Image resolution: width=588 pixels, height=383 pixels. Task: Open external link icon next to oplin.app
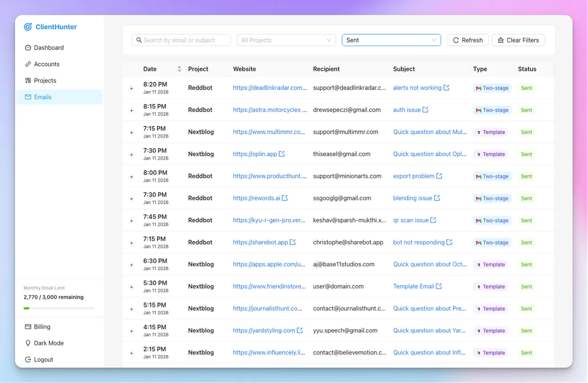282,154
